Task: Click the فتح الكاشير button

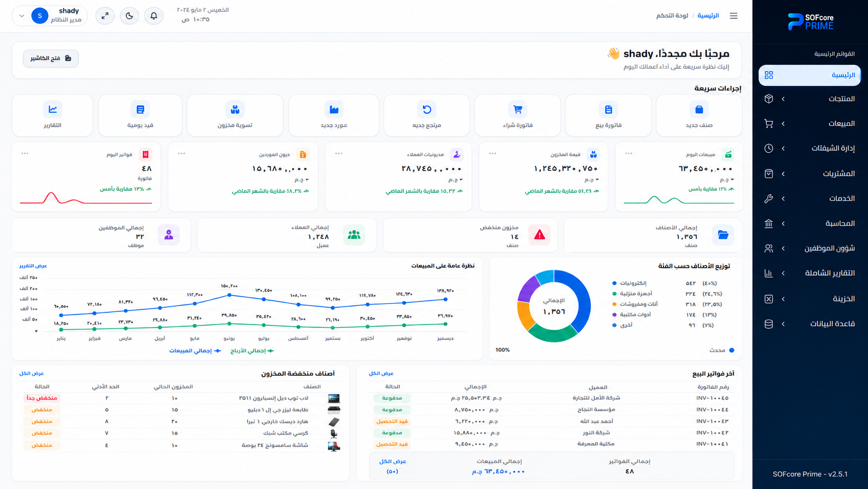Action: coord(51,58)
